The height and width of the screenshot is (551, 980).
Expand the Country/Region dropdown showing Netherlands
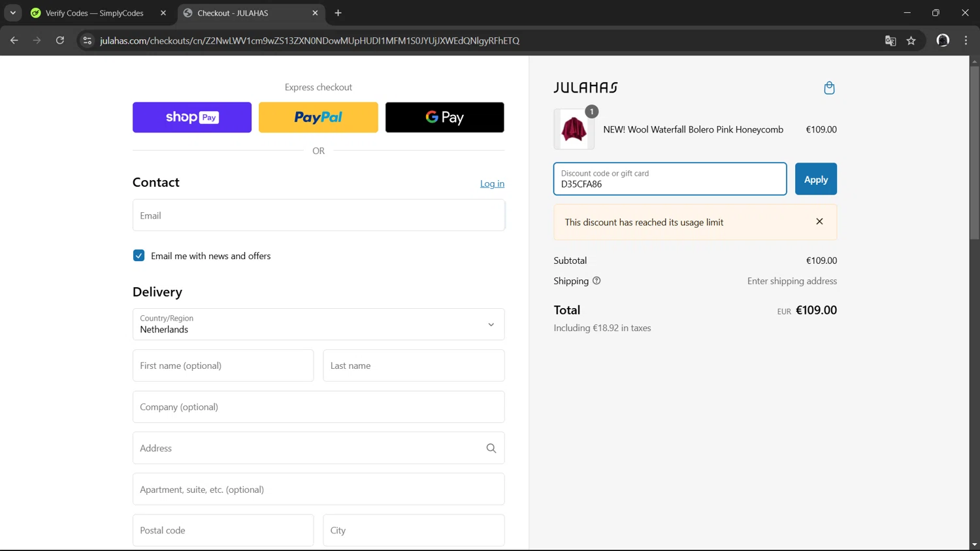319,324
